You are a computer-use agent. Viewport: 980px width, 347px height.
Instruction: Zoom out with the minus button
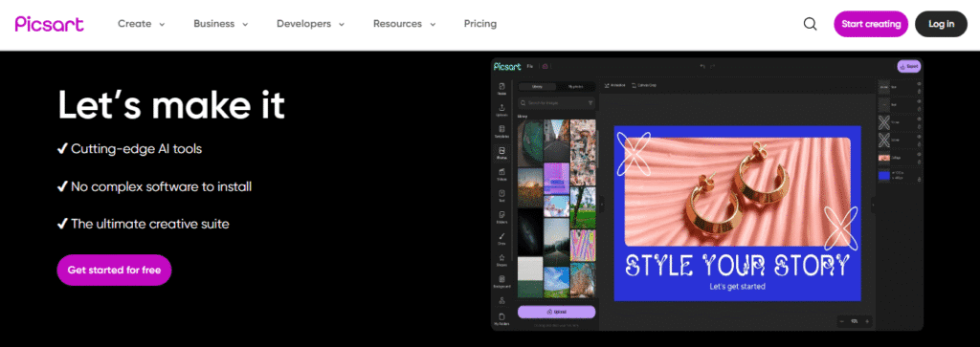point(842,321)
